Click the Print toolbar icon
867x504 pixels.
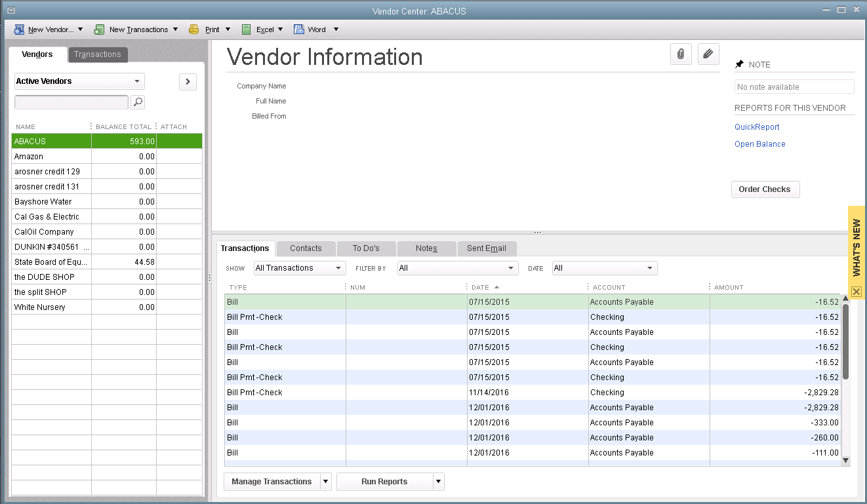194,29
